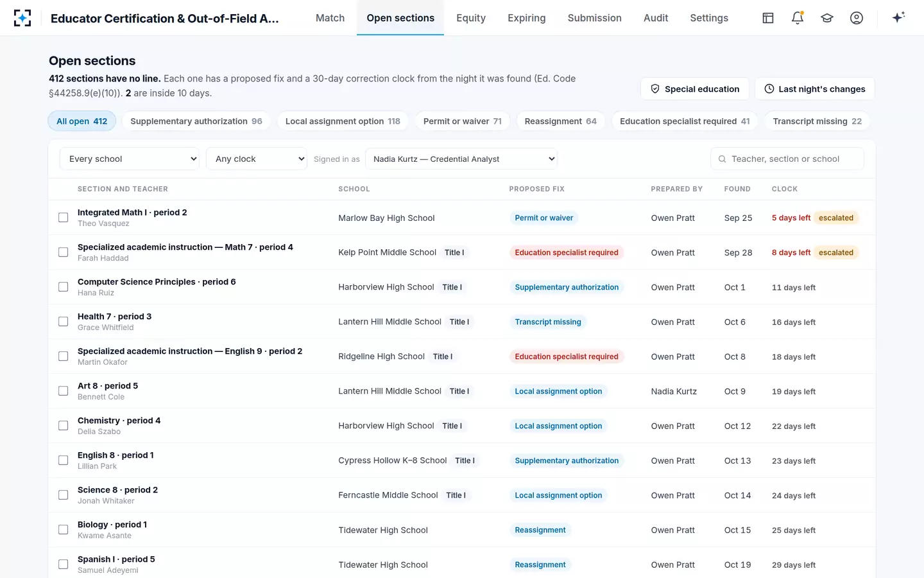Focus the Teacher, section or school search
The image size is (924, 578).
coord(787,159)
